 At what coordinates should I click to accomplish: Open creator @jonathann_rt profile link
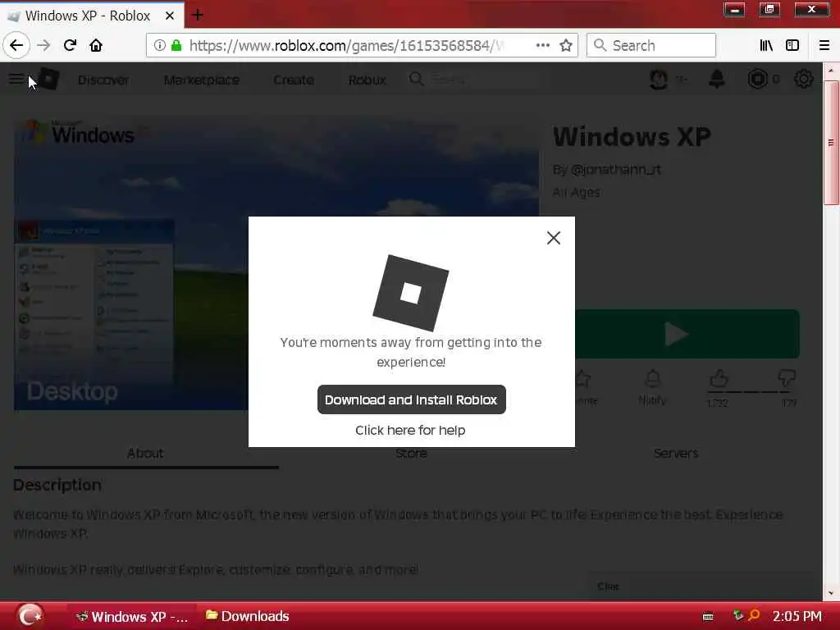[x=615, y=170]
